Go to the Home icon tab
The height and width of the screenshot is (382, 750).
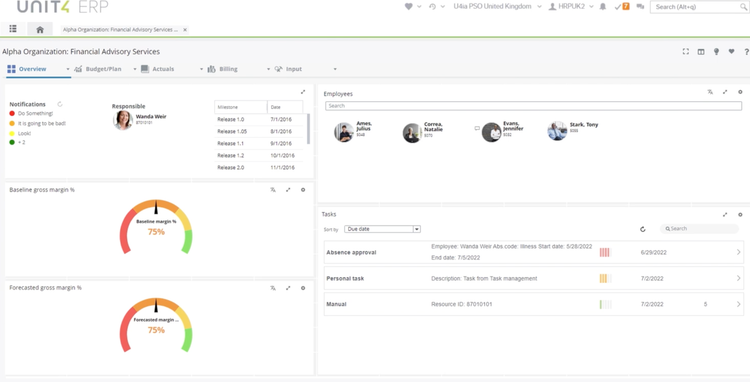[x=40, y=29]
